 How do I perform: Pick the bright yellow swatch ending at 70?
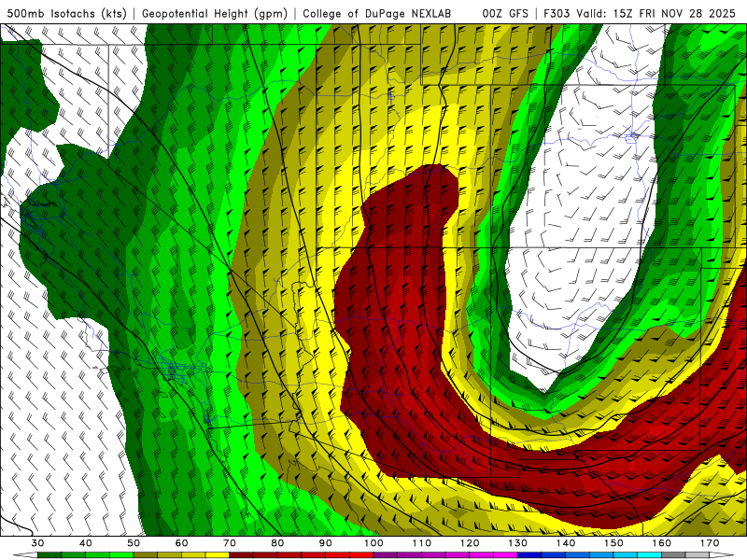click(x=218, y=555)
